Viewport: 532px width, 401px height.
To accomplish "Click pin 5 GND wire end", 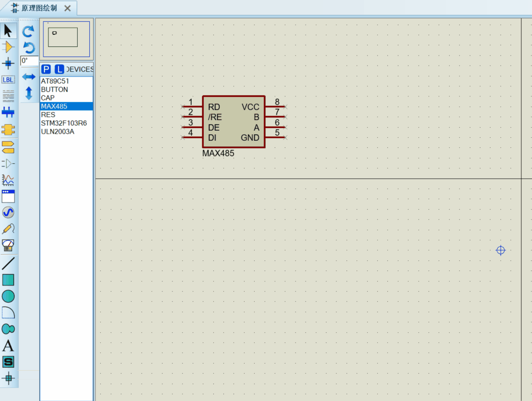I will tap(285, 137).
